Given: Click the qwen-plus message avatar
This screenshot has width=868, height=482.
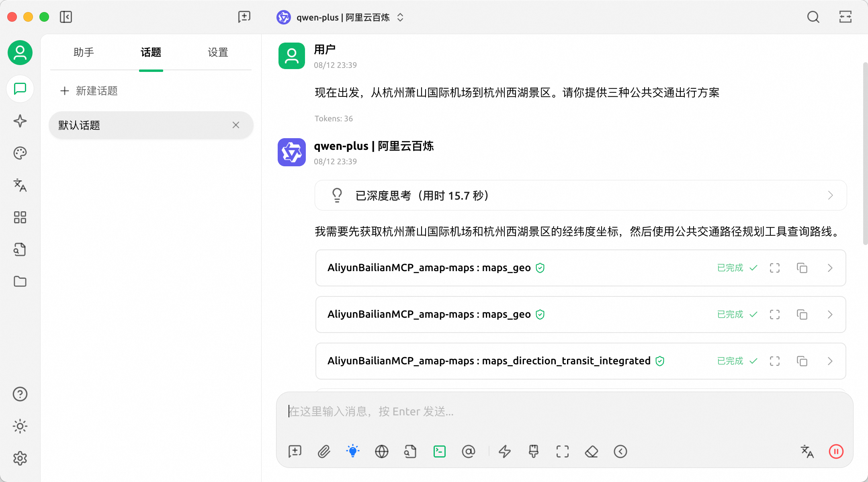Looking at the screenshot, I should click(x=292, y=152).
